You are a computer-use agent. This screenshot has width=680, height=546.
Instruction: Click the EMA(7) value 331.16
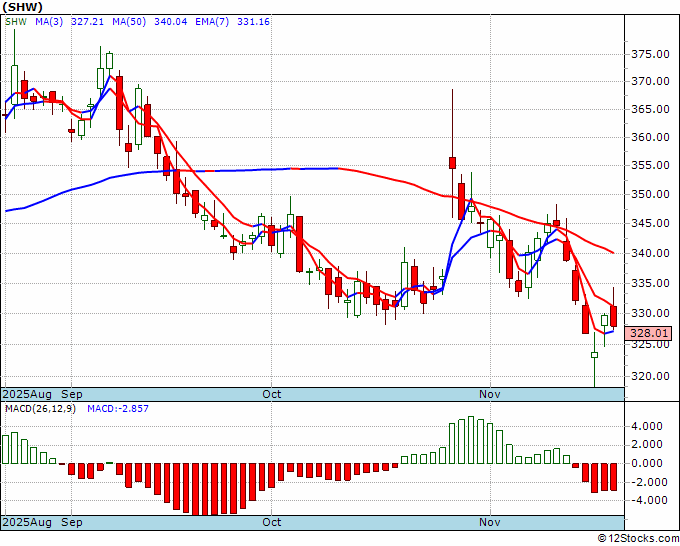[x=253, y=22]
